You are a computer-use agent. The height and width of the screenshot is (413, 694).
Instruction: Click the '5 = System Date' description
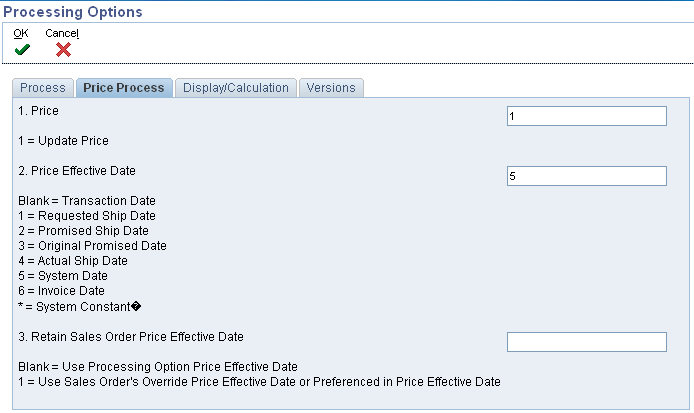63,276
